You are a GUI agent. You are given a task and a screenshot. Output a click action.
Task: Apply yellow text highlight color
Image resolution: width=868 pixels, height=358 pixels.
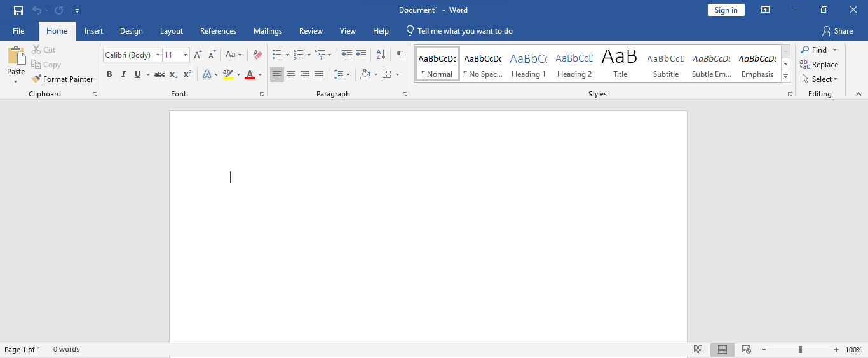click(x=228, y=74)
